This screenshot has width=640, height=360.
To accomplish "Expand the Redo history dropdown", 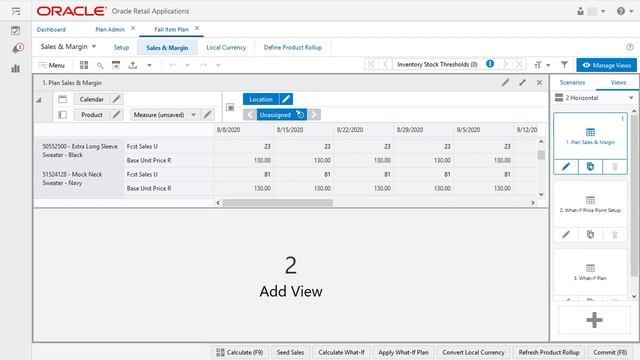I will tap(218, 65).
